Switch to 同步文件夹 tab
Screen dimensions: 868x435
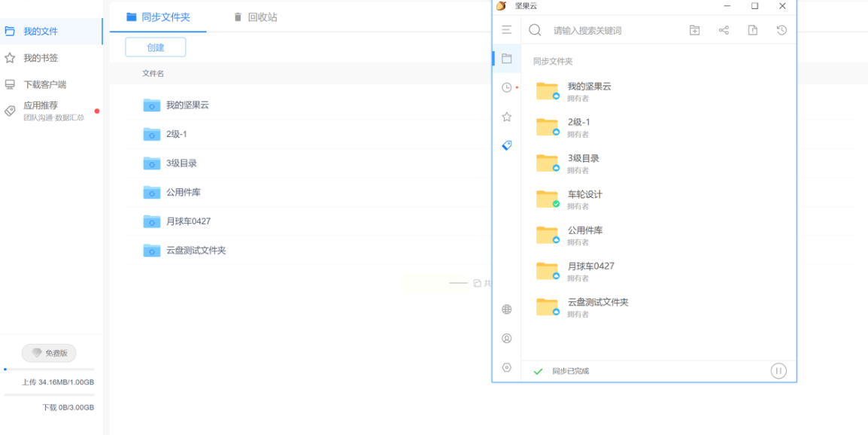(x=158, y=17)
